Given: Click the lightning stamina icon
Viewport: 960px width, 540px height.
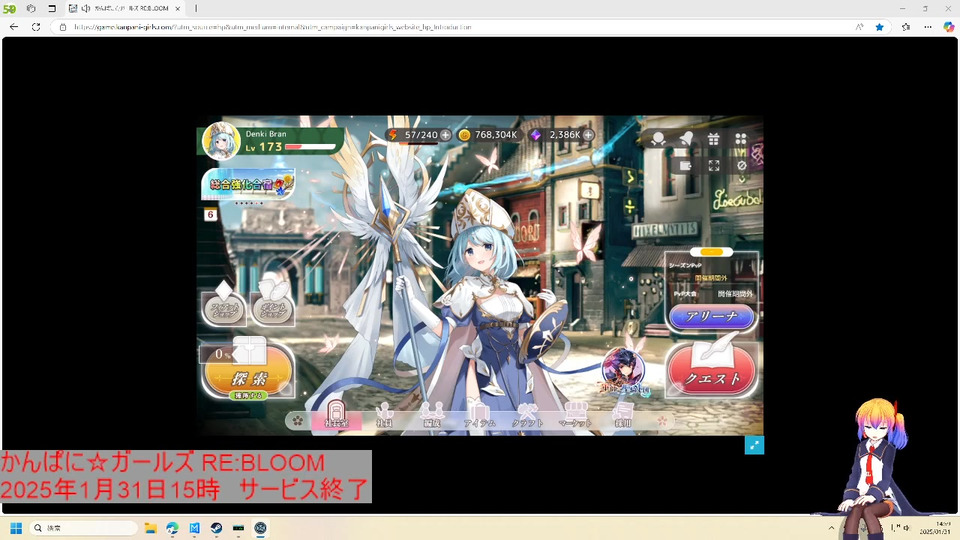Looking at the screenshot, I should tap(393, 135).
